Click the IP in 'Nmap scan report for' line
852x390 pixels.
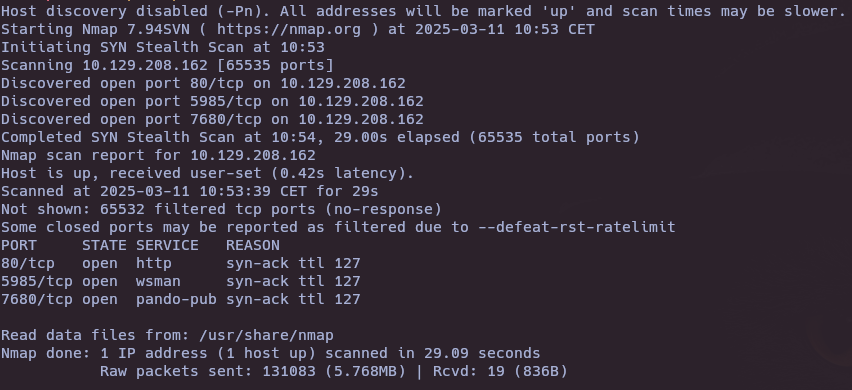pyautogui.click(x=253, y=155)
